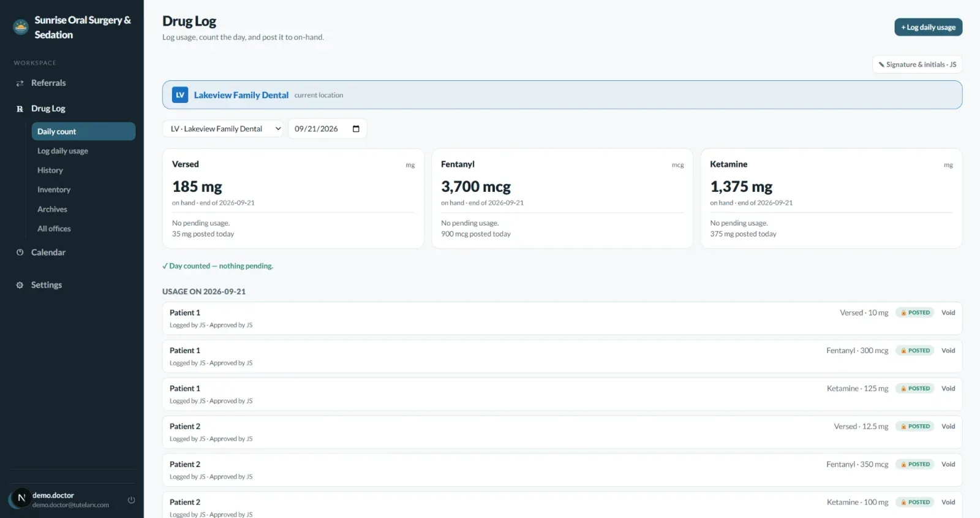Image resolution: width=980 pixels, height=518 pixels.
Task: Void the Patient 2 Fentanyl 350 mcg entry
Action: tap(948, 465)
